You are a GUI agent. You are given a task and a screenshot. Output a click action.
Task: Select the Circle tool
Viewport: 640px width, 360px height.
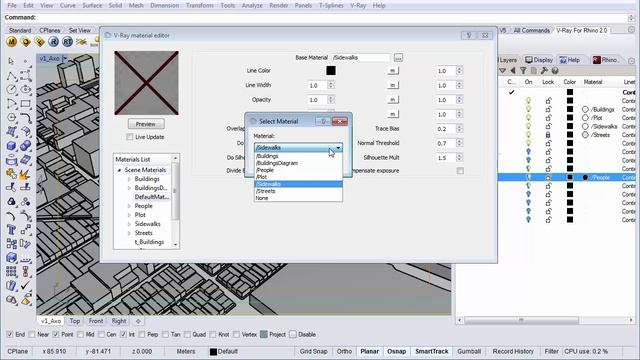click(11, 89)
